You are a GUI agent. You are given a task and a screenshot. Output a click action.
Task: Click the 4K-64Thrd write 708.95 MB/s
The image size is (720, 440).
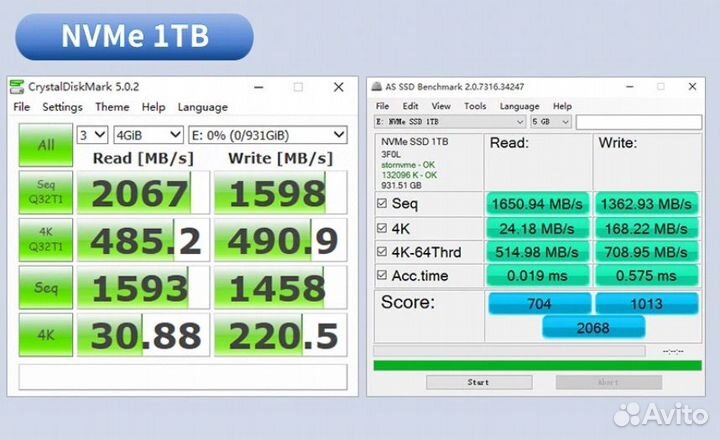[x=647, y=252]
